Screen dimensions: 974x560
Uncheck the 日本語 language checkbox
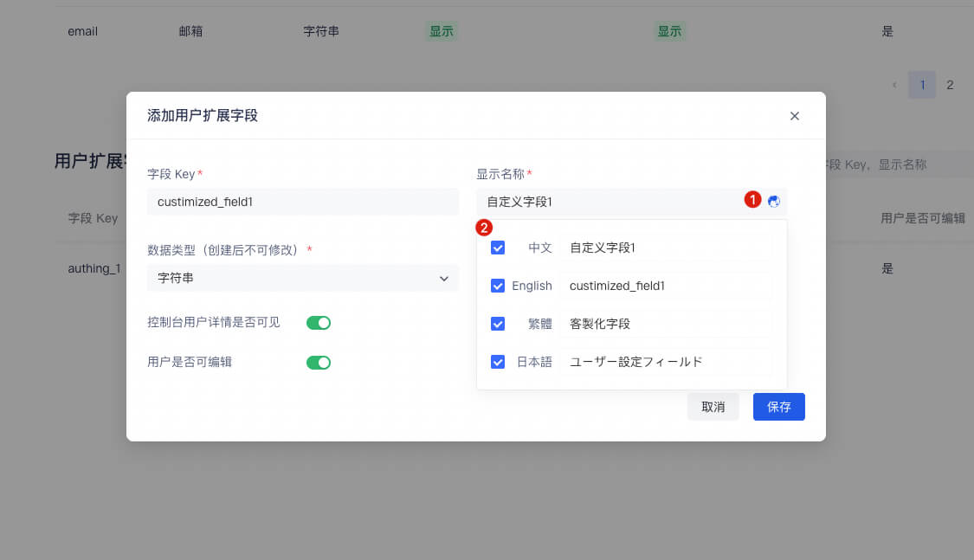coord(498,362)
